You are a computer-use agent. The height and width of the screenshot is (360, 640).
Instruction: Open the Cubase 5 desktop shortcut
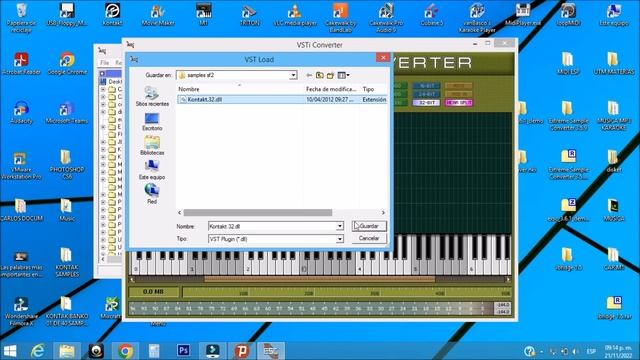[x=431, y=15]
